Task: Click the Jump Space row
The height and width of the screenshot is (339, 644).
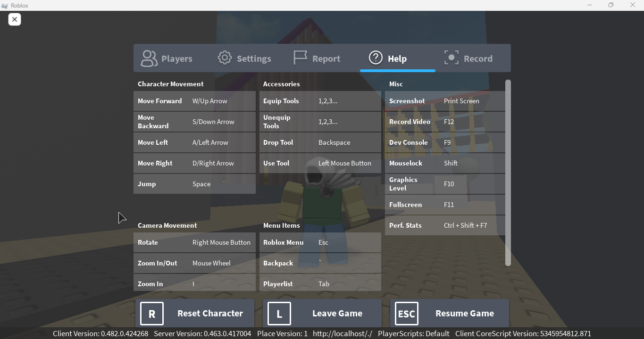Action: (194, 184)
